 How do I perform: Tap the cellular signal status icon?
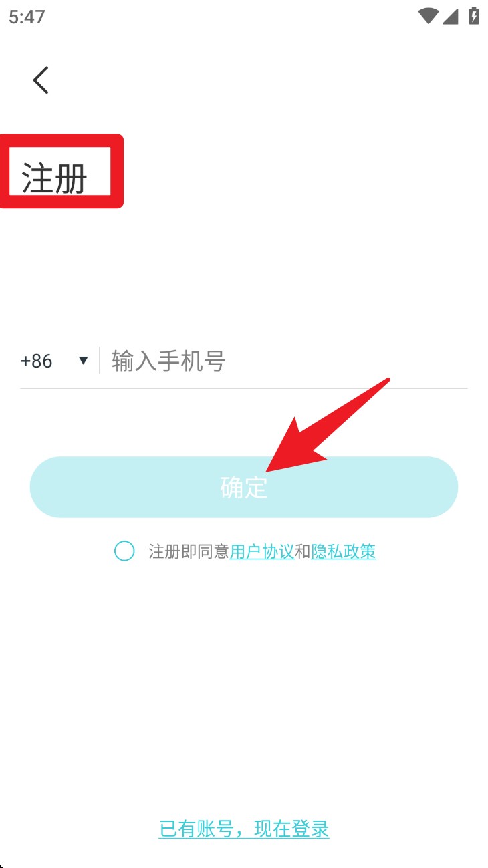[451, 16]
